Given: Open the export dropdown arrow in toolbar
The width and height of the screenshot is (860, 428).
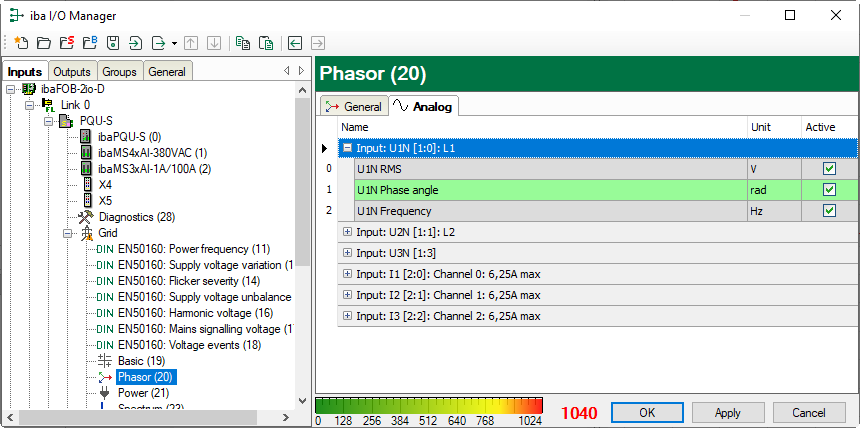Looking at the screenshot, I should (x=174, y=43).
